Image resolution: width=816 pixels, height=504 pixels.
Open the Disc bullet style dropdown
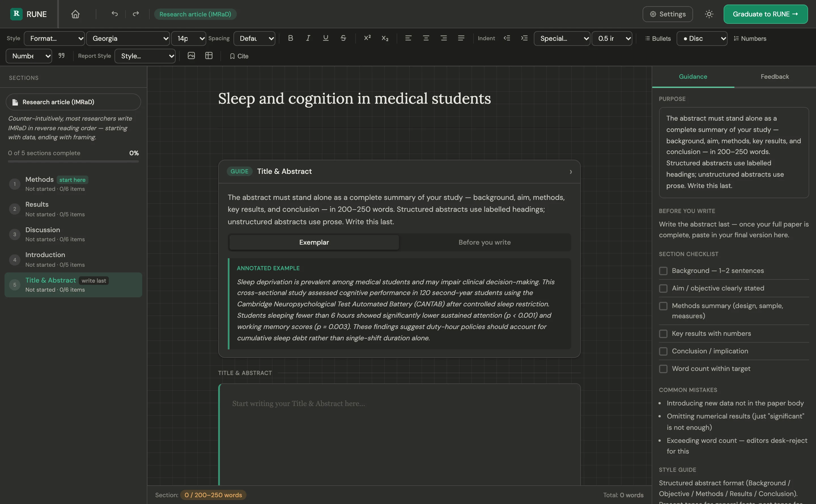click(702, 38)
